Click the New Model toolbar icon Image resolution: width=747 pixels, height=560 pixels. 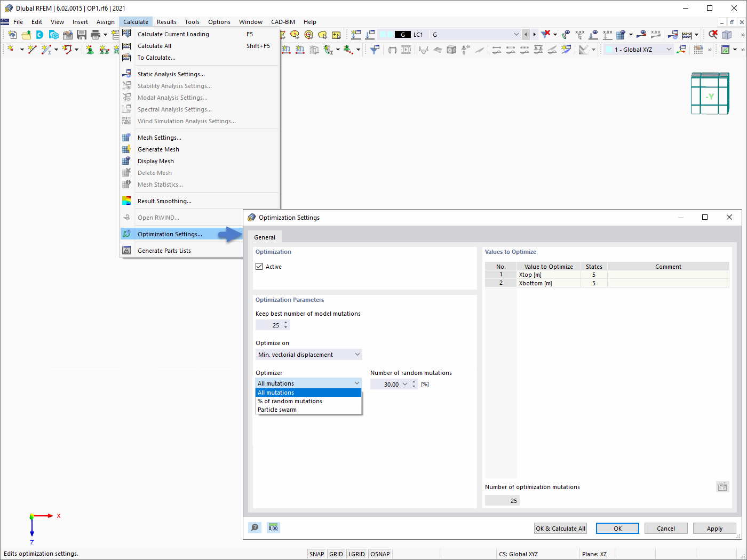click(x=12, y=35)
